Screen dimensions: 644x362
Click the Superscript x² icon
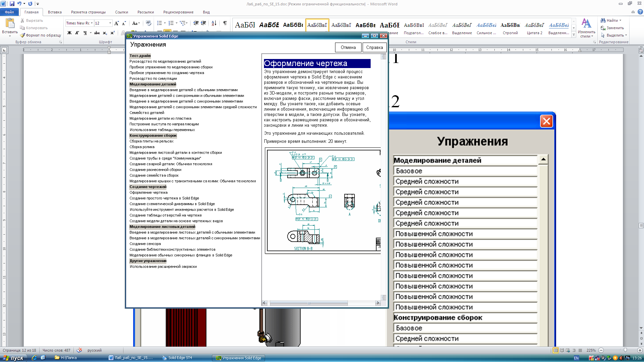tap(113, 33)
